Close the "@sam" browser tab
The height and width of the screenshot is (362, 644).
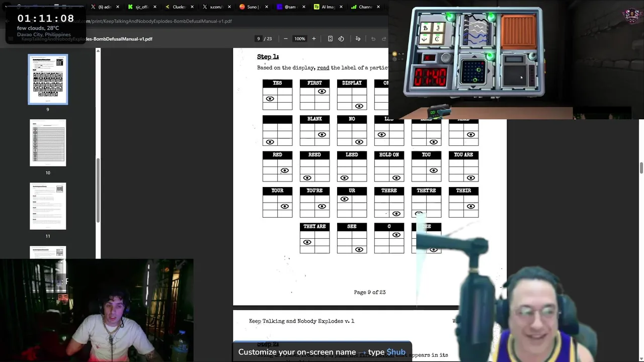[304, 7]
